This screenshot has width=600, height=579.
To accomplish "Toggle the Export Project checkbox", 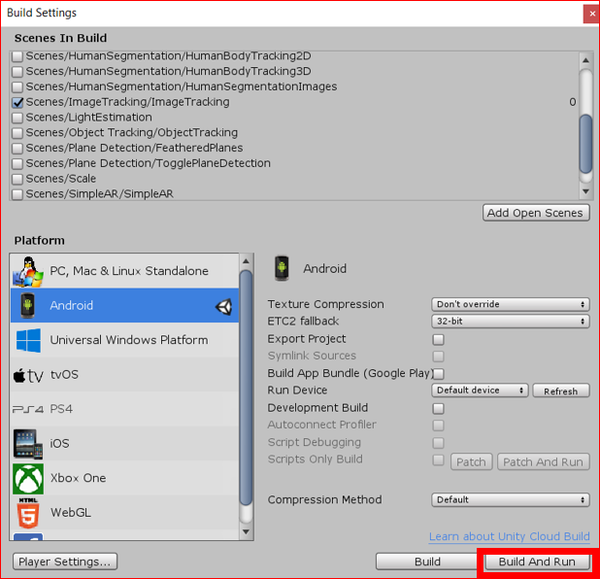I will coord(439,339).
